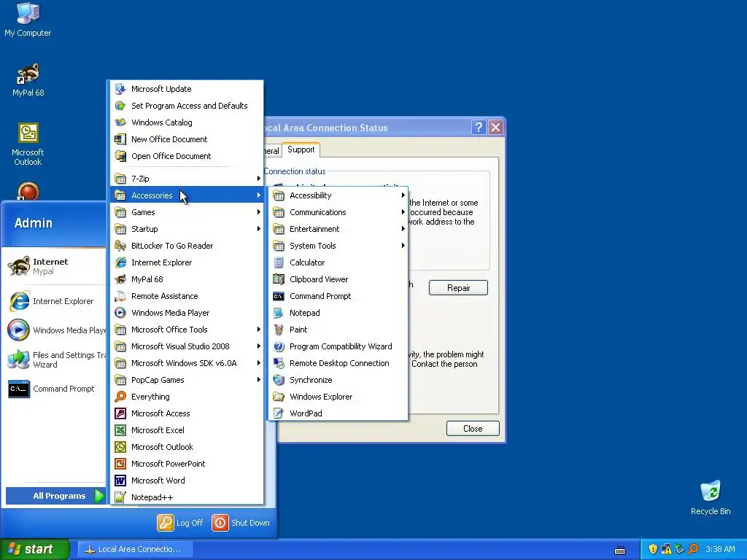Image resolution: width=747 pixels, height=560 pixels.
Task: Open Windows Catalog
Action: pyautogui.click(x=187, y=122)
